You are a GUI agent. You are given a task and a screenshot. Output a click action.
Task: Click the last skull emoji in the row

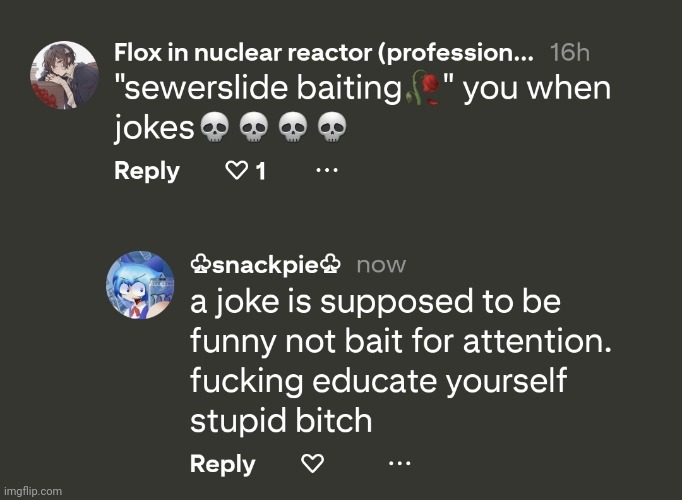332,127
